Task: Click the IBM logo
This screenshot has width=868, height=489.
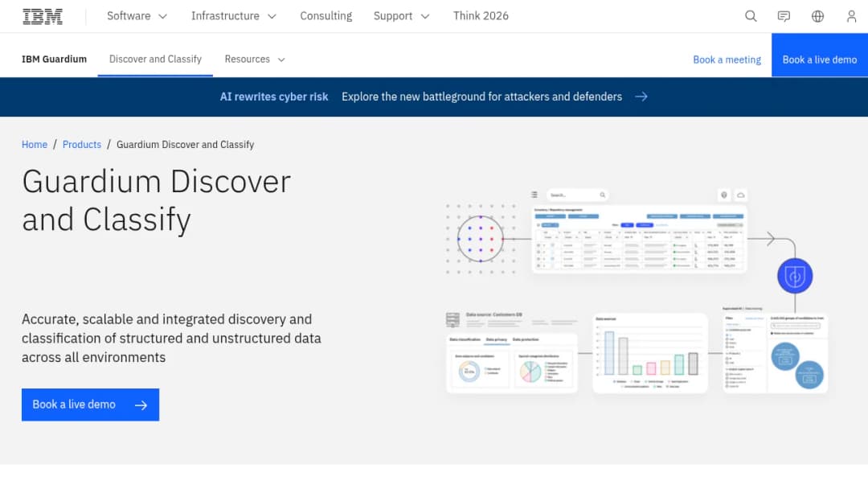Action: coord(43,17)
